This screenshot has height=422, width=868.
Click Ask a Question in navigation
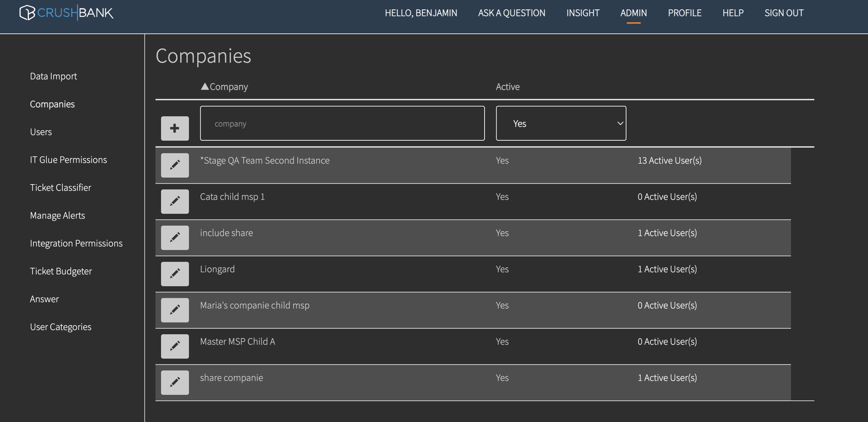[x=511, y=13]
